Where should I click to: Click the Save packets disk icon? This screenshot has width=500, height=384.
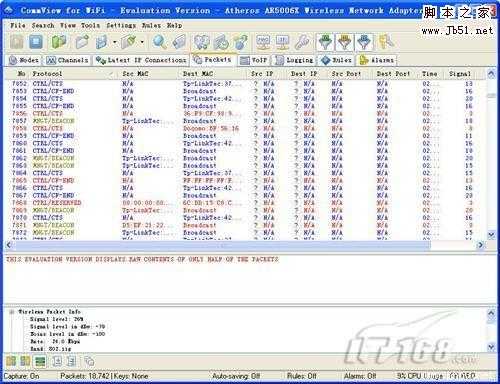pos(102,42)
